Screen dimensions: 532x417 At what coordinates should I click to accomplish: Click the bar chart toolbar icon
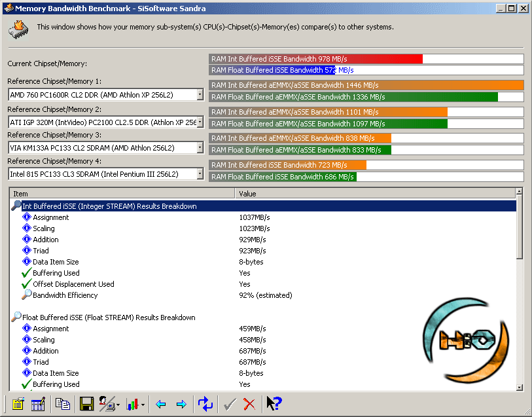132,404
